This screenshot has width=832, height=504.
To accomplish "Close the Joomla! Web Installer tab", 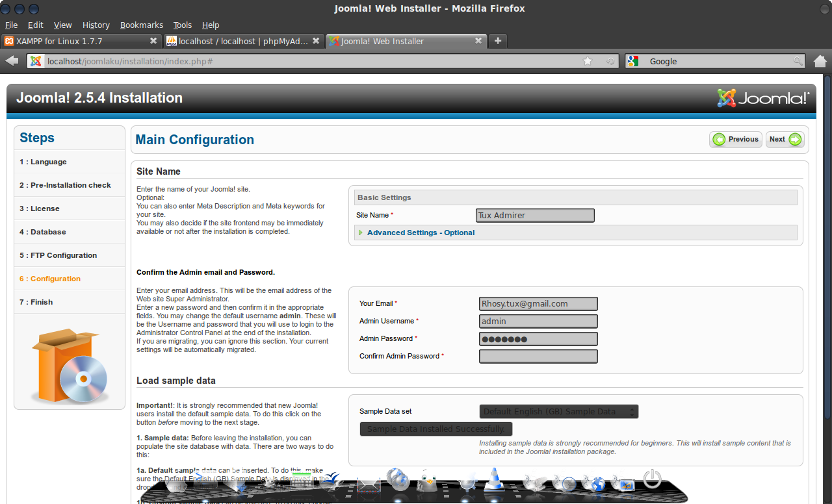I will coord(478,40).
